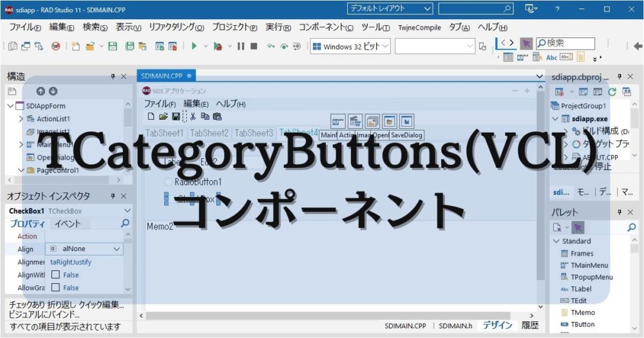Viewport: 644px width, 338px height.
Task: Select the arrow cursor tool in Palette
Action: point(578,227)
